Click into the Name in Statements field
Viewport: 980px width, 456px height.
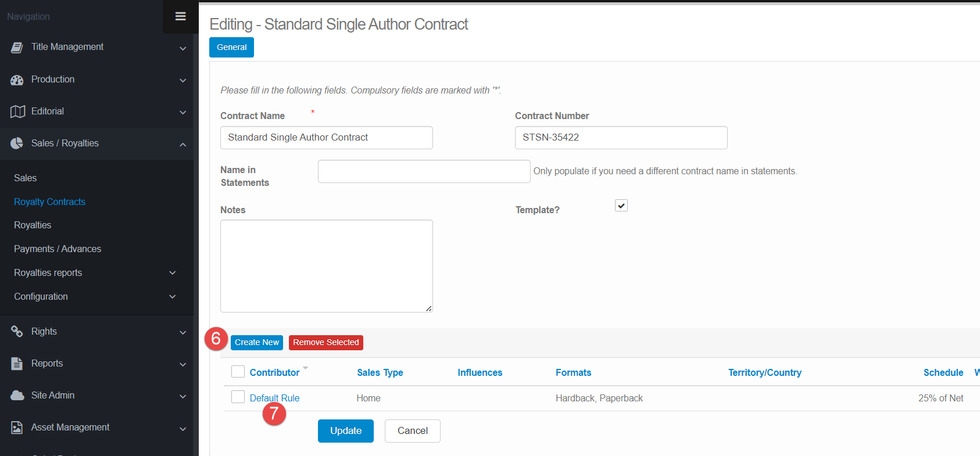pos(424,171)
